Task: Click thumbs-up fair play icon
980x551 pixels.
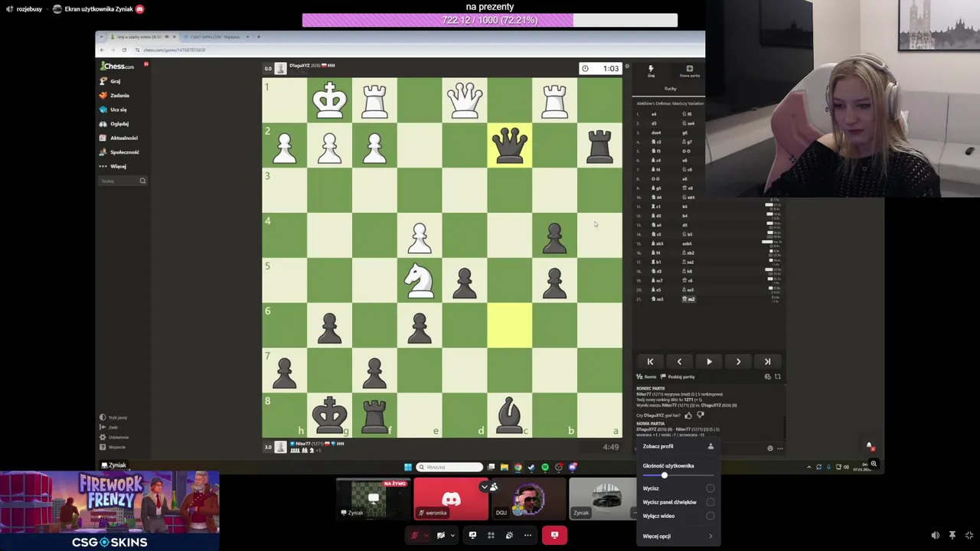Action: pos(688,416)
